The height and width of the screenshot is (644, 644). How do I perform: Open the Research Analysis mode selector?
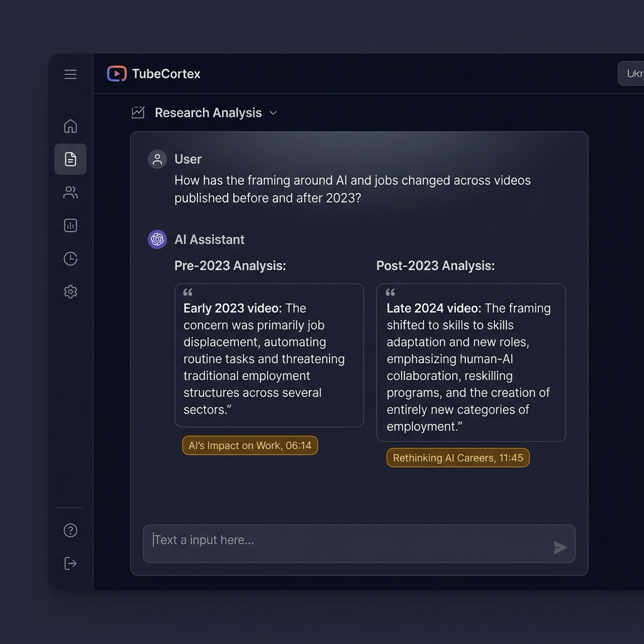204,113
